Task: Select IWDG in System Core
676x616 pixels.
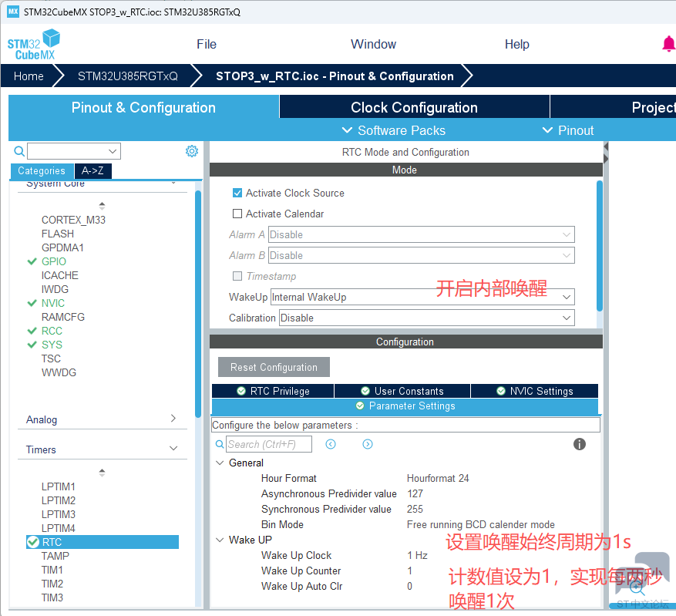Action: coord(55,289)
